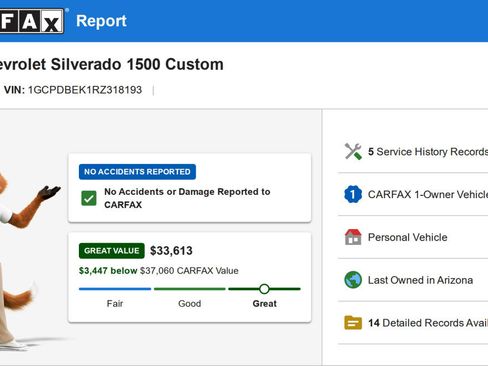Viewport: 488px width, 366px height.
Task: Click the yellow folder Detailed Records icon
Action: [x=353, y=322]
